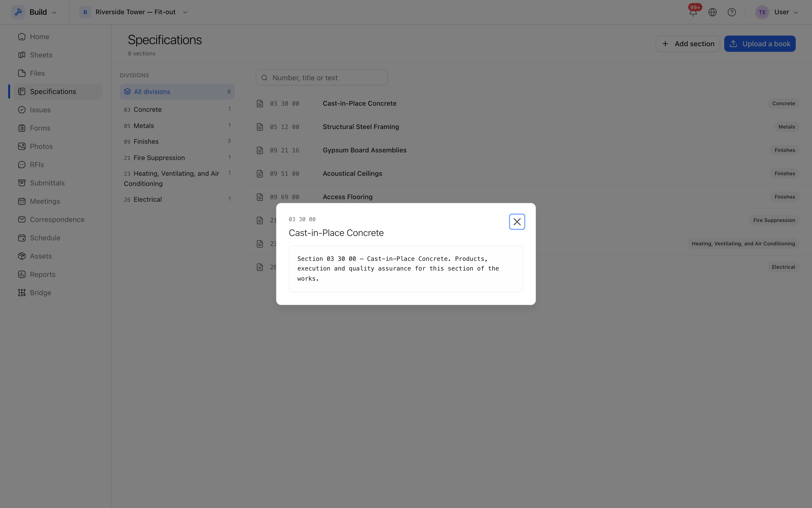Open the notifications bell
Screen dimensions: 812x508
click(693, 12)
